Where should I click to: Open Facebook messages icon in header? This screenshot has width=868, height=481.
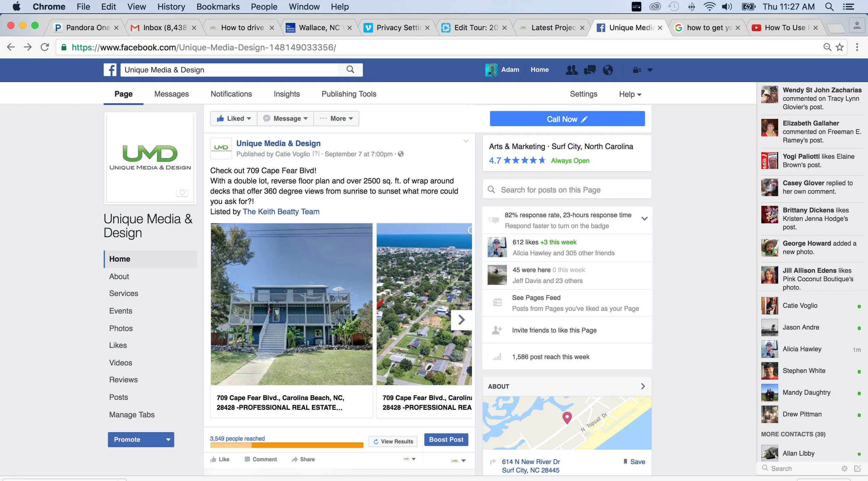(x=590, y=70)
